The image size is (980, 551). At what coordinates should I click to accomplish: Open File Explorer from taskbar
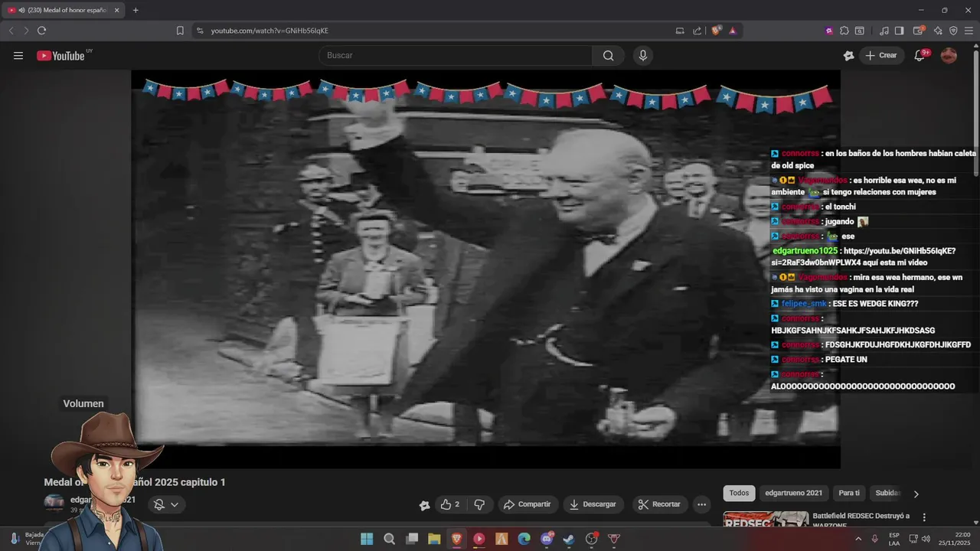click(434, 539)
